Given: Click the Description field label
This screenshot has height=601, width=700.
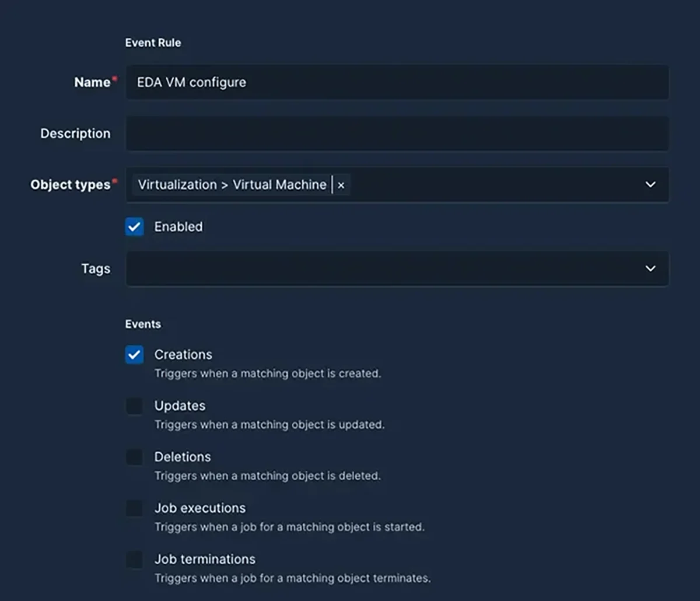Looking at the screenshot, I should pos(75,134).
